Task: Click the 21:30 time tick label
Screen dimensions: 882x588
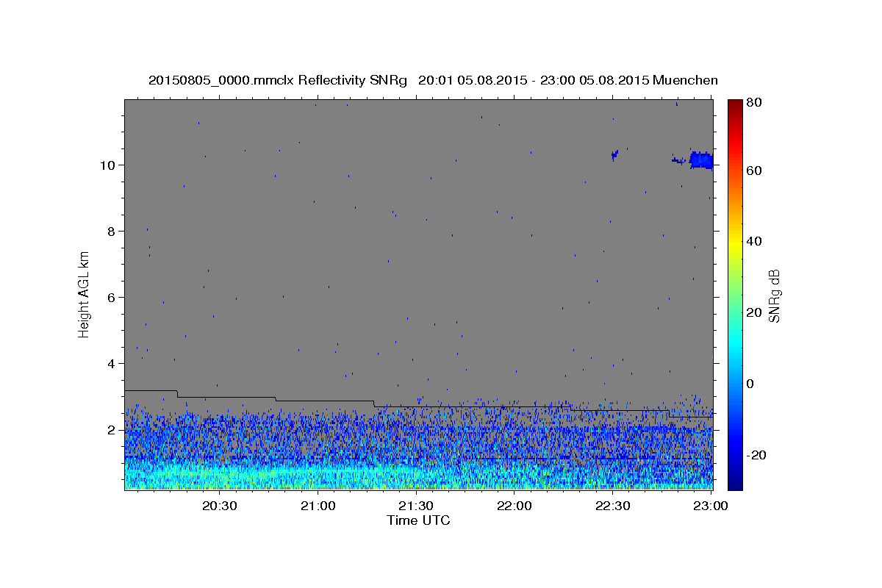Action: coord(416,506)
